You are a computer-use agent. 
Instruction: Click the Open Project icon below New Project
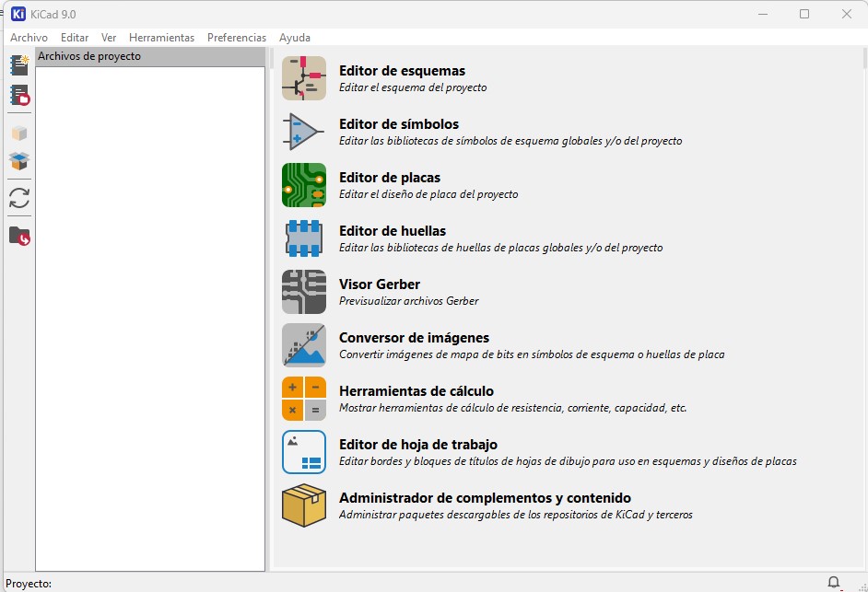point(19,95)
